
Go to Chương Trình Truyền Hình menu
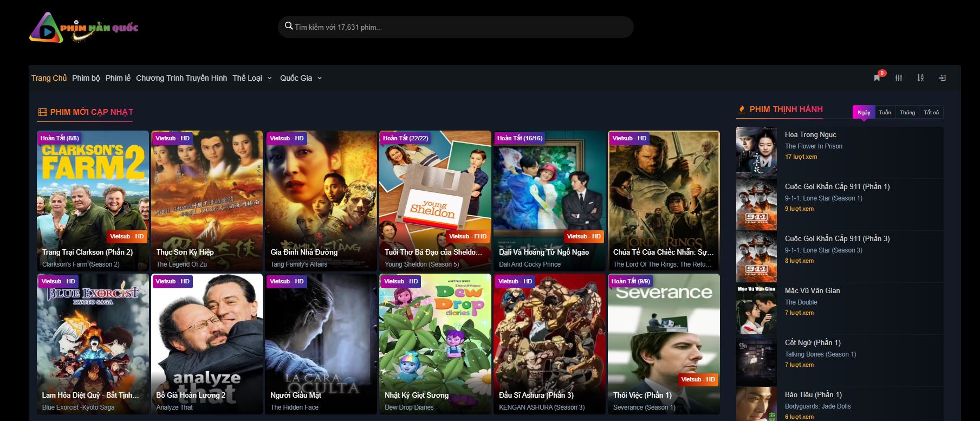pos(181,78)
